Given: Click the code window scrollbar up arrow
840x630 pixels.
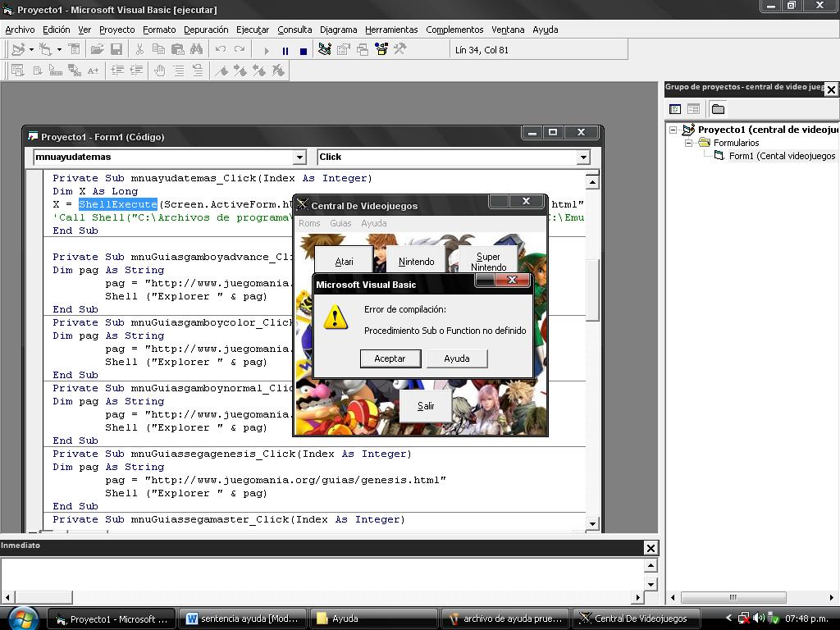Looking at the screenshot, I should pyautogui.click(x=592, y=183).
